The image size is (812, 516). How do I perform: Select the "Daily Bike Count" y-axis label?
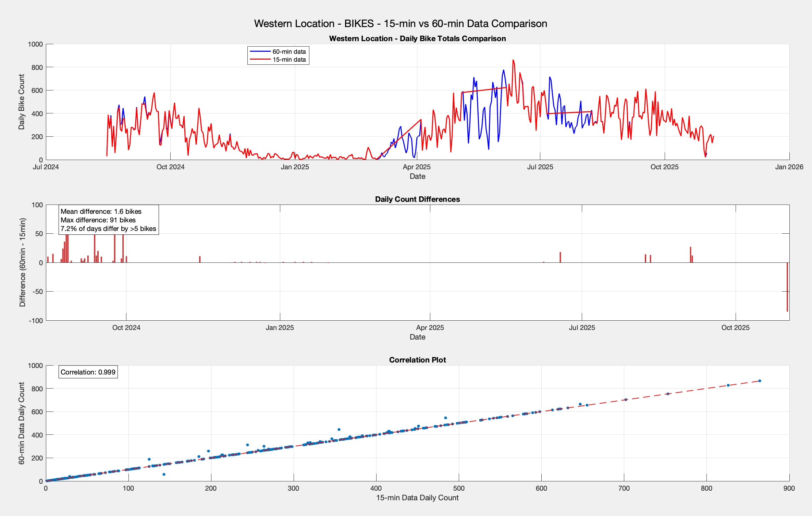(x=22, y=102)
